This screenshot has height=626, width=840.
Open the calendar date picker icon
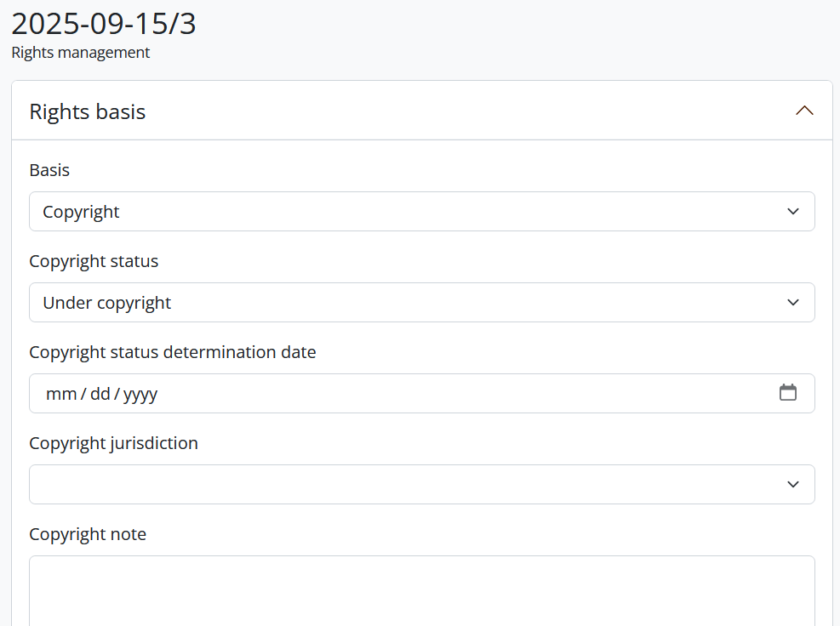pos(788,393)
